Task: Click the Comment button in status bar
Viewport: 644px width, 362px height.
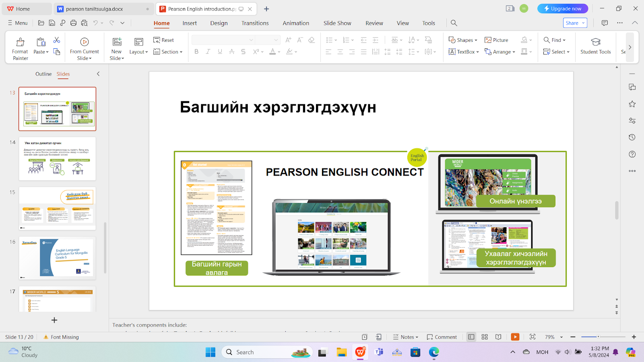Action: 442,337
